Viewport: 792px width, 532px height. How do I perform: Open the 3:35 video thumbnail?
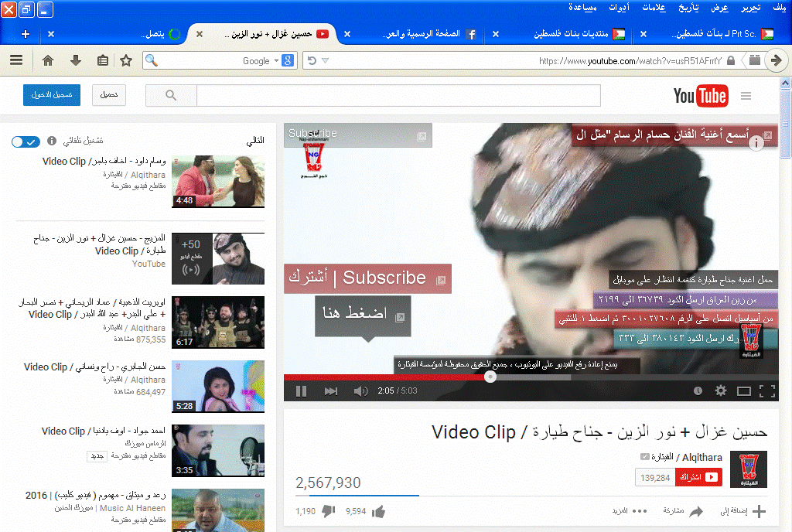pyautogui.click(x=218, y=451)
